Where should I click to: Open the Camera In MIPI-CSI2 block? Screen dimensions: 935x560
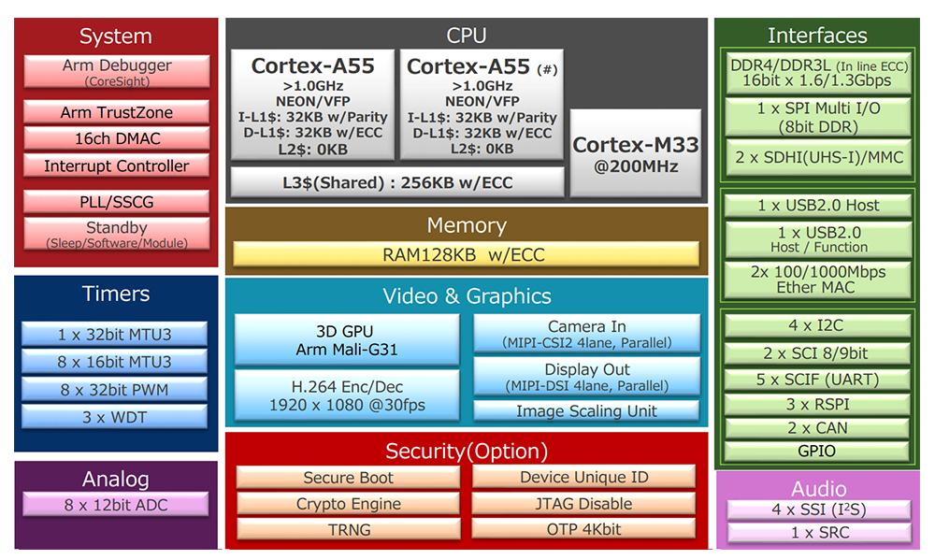pos(587,333)
